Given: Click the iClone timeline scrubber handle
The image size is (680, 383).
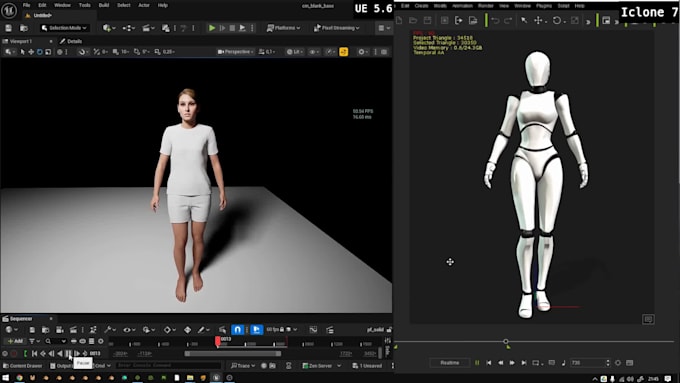Looking at the screenshot, I should click(x=506, y=342).
